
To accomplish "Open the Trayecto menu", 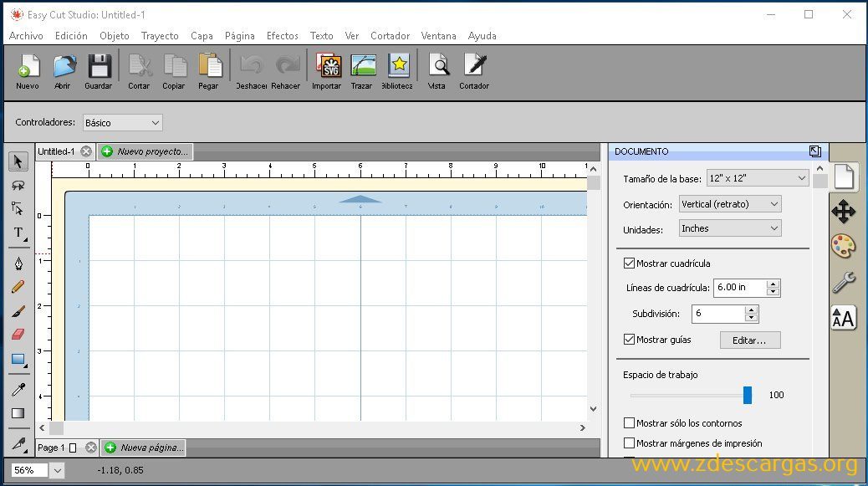I will pos(160,36).
